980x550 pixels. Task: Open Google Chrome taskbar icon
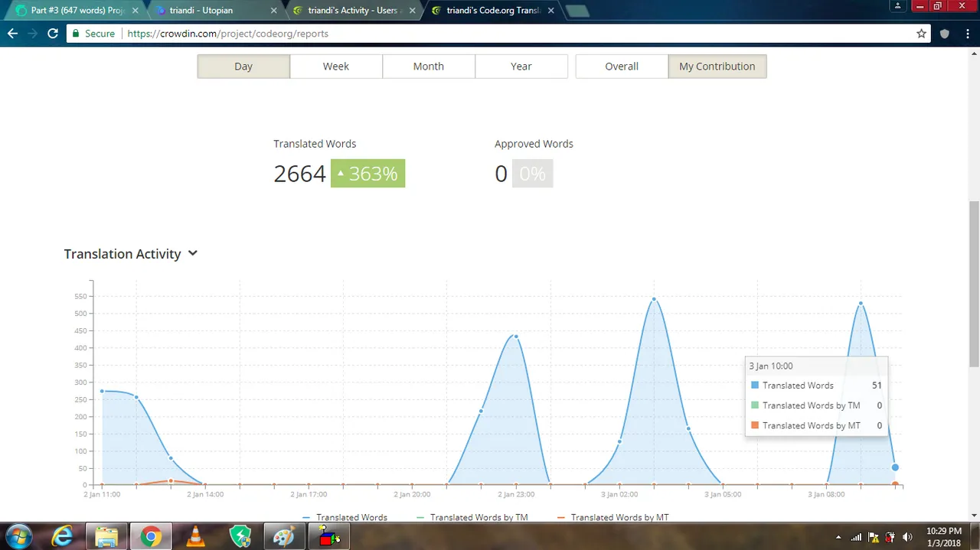point(151,536)
